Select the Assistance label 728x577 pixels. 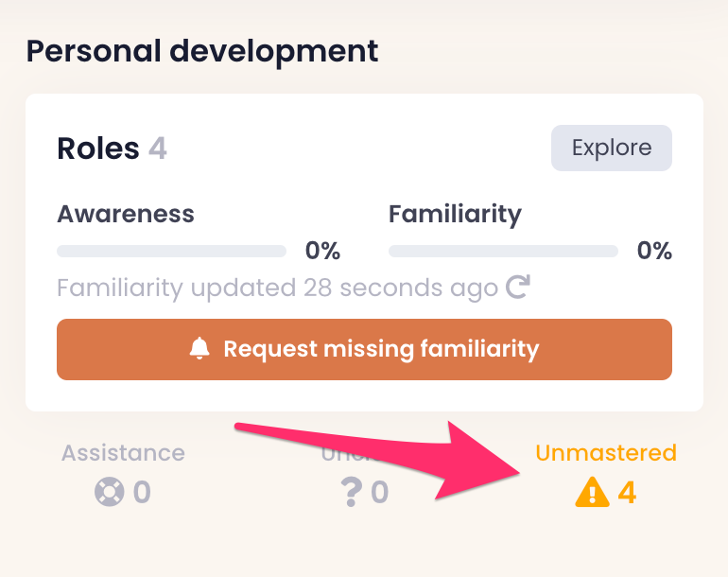coord(123,452)
